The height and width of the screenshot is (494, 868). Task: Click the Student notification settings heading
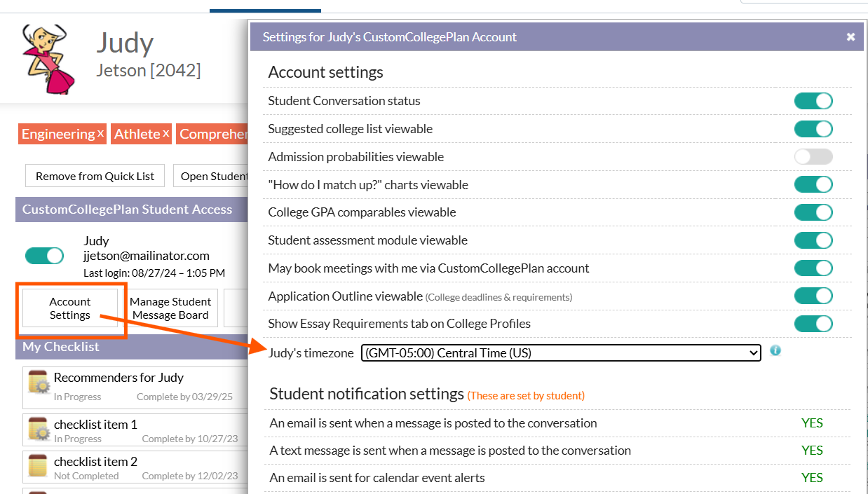367,394
